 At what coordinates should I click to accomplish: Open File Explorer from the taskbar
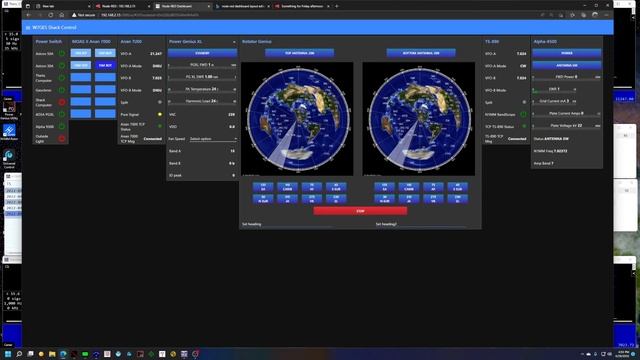pyautogui.click(x=52, y=354)
